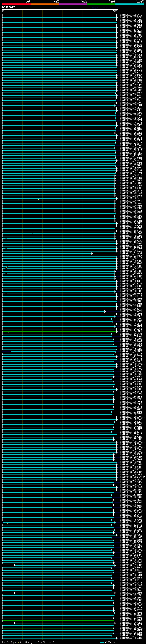Click UniRef100_A5BIN1 in the hit list
Screen dimensions: 146x644
coord(131,32)
